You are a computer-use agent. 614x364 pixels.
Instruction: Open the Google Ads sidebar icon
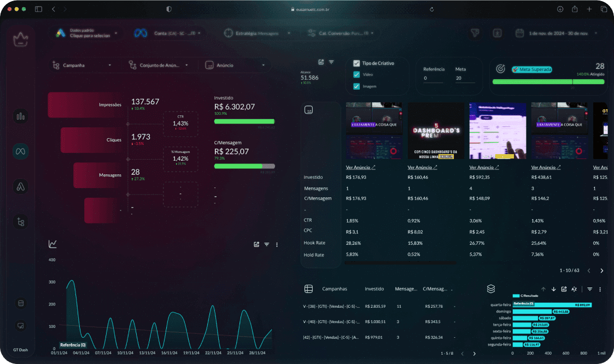(20, 187)
